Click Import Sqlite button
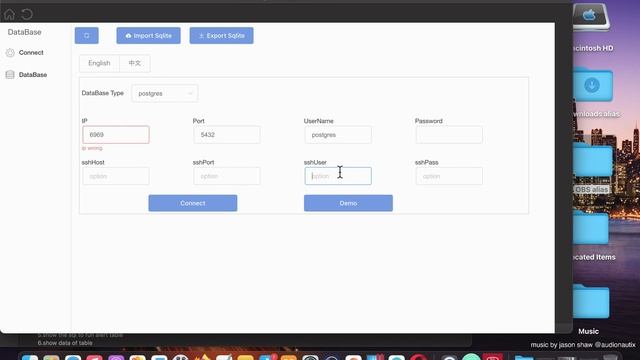The width and height of the screenshot is (640, 360). tap(149, 36)
